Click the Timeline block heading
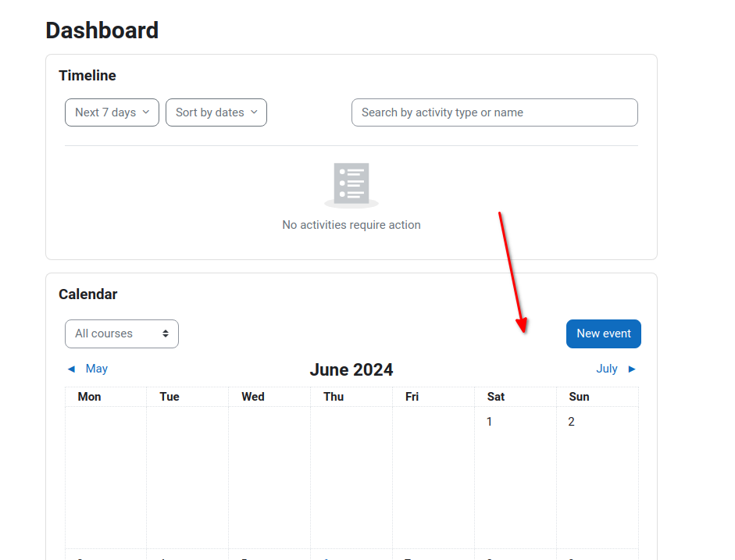The height and width of the screenshot is (560, 735). tap(87, 76)
